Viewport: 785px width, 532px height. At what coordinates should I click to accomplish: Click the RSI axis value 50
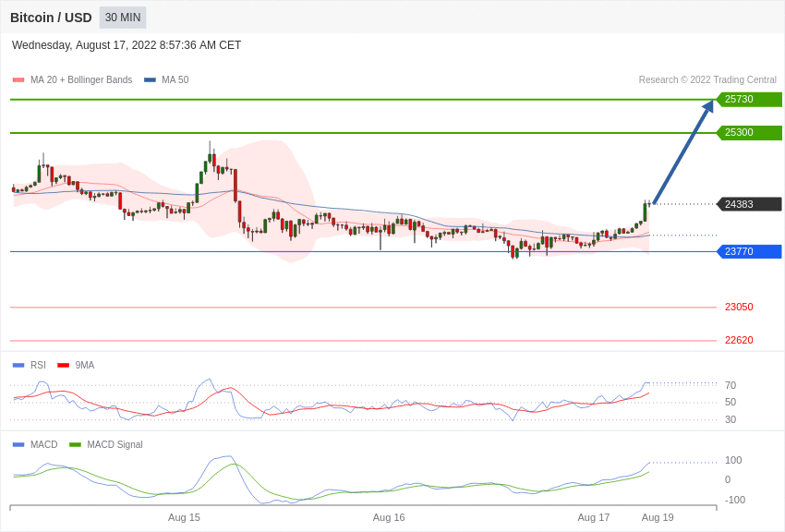[731, 402]
